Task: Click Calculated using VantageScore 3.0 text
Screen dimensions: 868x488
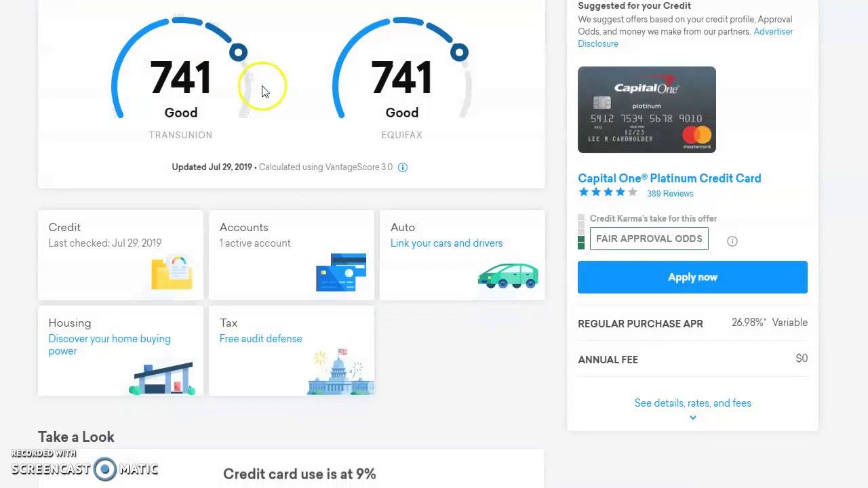Action: point(325,167)
